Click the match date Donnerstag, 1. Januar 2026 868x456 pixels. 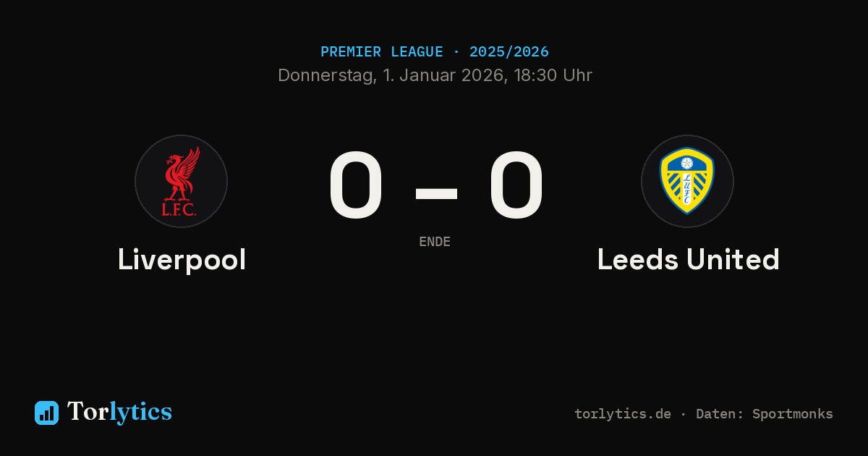(x=391, y=75)
